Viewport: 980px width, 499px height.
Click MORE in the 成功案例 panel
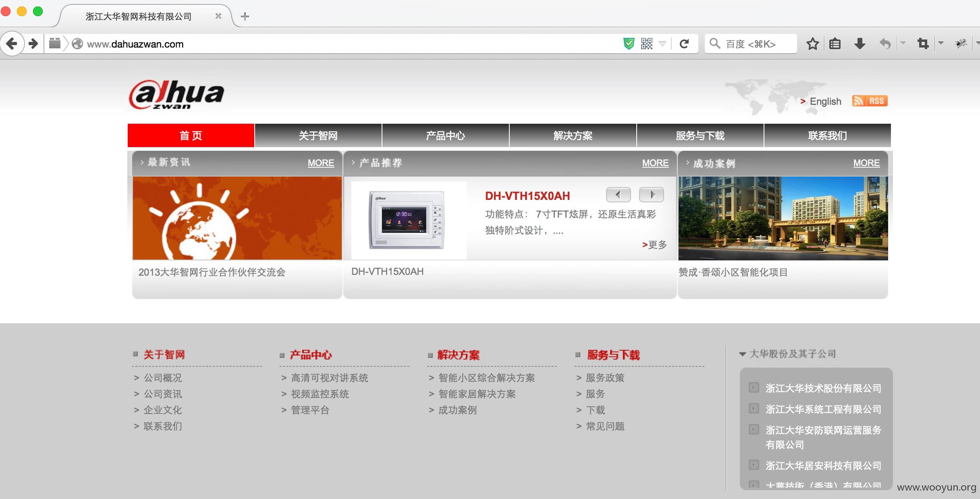tap(866, 163)
